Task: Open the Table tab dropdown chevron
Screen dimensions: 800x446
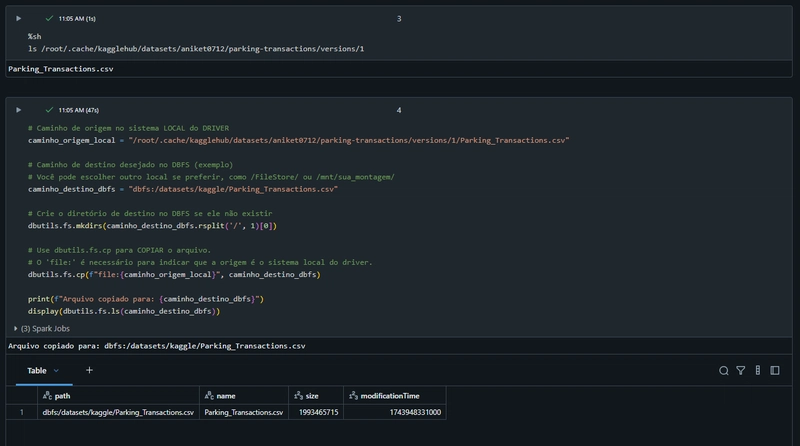Action: pos(56,370)
